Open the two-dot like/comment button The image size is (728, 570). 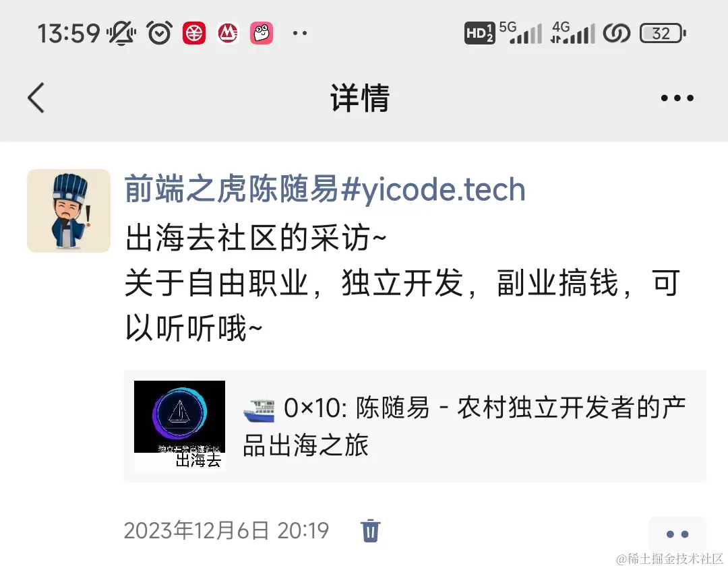[x=677, y=534]
